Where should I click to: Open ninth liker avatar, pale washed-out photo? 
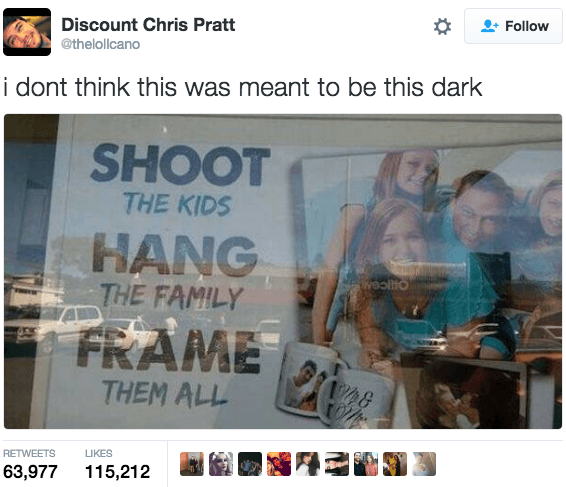[424, 464]
